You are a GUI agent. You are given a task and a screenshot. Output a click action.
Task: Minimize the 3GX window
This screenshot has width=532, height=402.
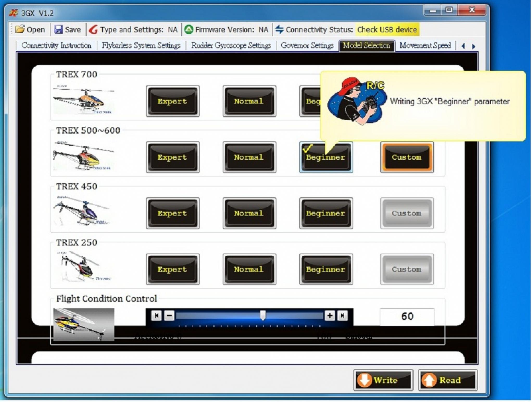[x=433, y=11]
